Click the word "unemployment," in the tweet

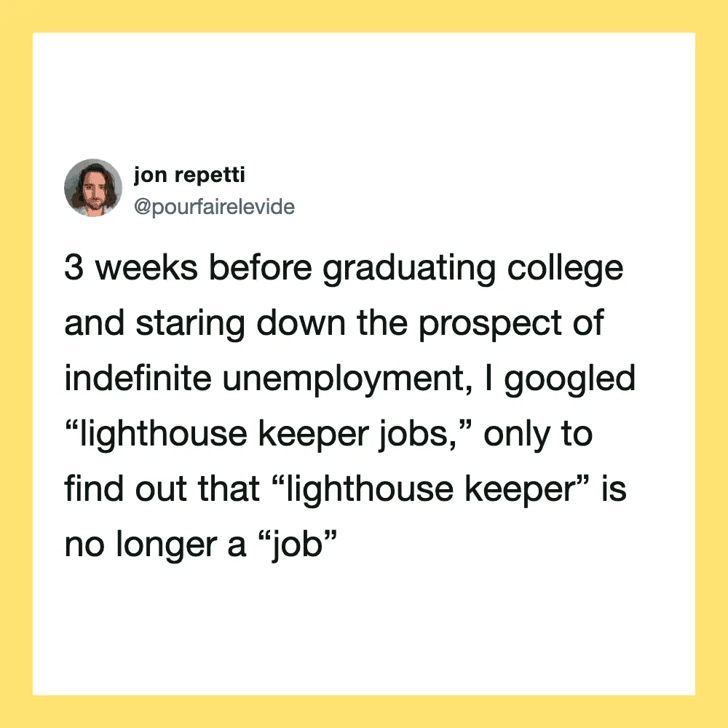(347, 380)
